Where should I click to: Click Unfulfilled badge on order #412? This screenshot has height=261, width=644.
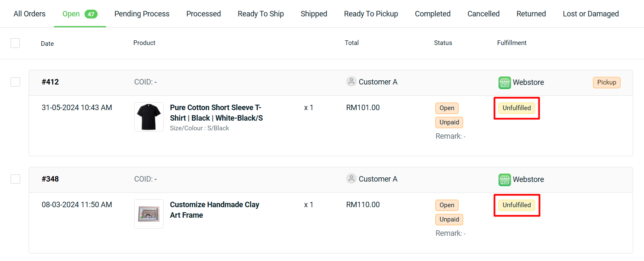coord(517,108)
